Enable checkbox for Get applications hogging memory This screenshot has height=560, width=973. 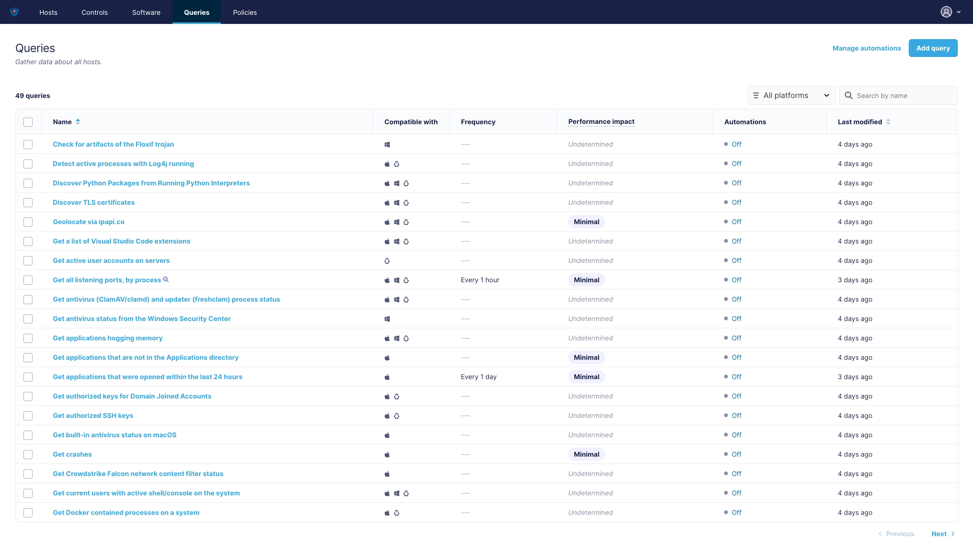(x=27, y=338)
